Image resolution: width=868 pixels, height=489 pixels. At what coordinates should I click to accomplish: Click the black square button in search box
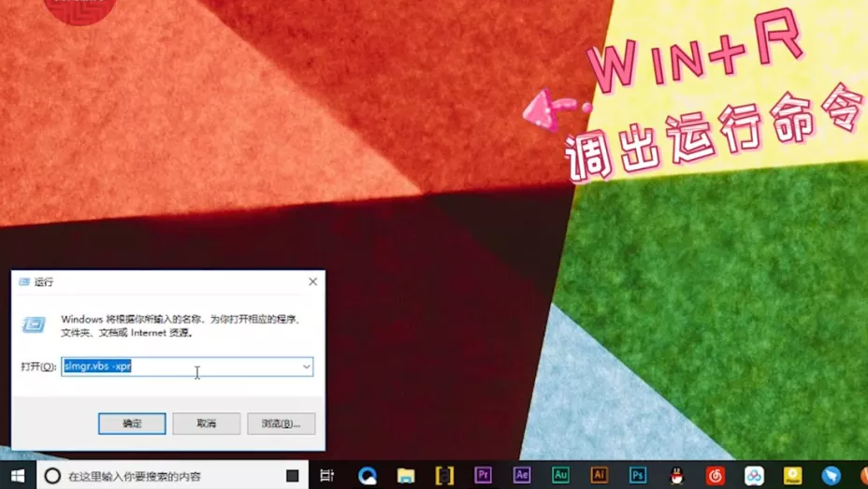(x=292, y=476)
